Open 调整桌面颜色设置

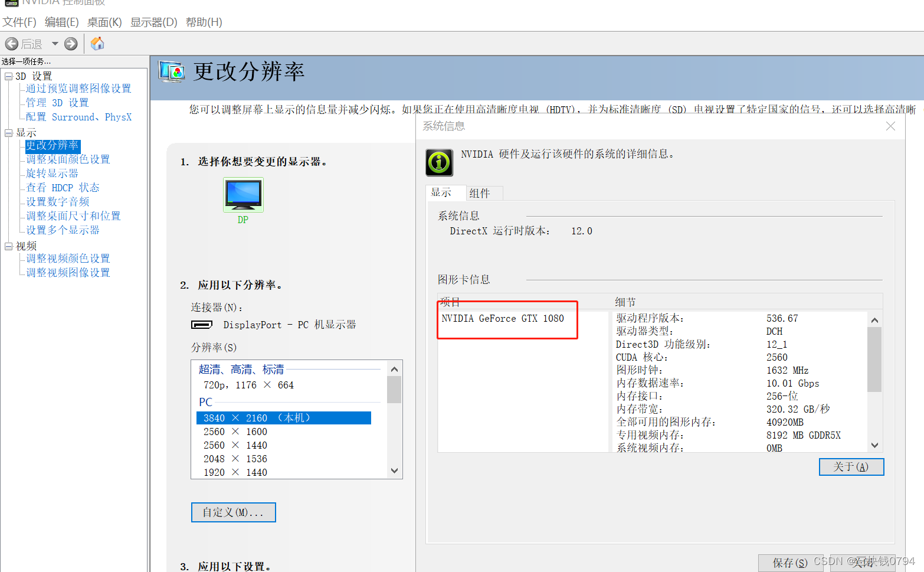pos(68,159)
